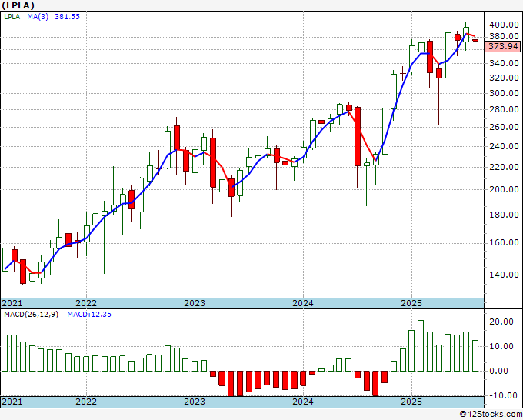523x420 pixels.
Task: Click the MA(3) indicator label
Action: tap(38, 16)
